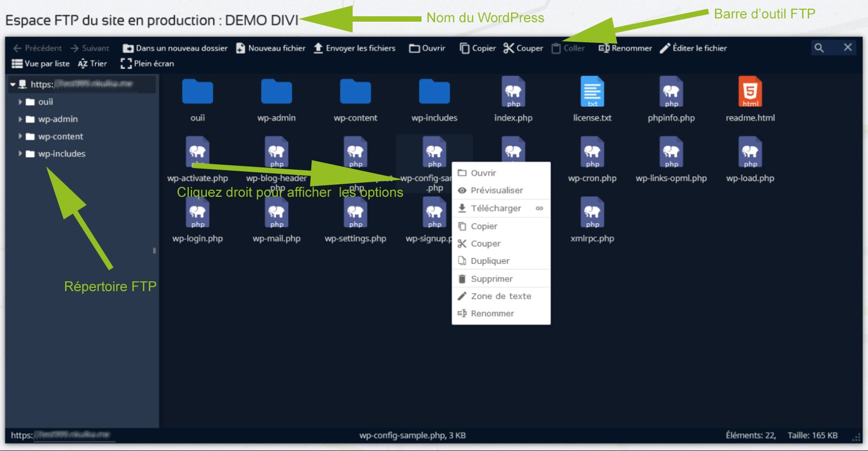Click the link icon beside Télécharger
Viewport: 868px width, 451px height.
point(539,208)
